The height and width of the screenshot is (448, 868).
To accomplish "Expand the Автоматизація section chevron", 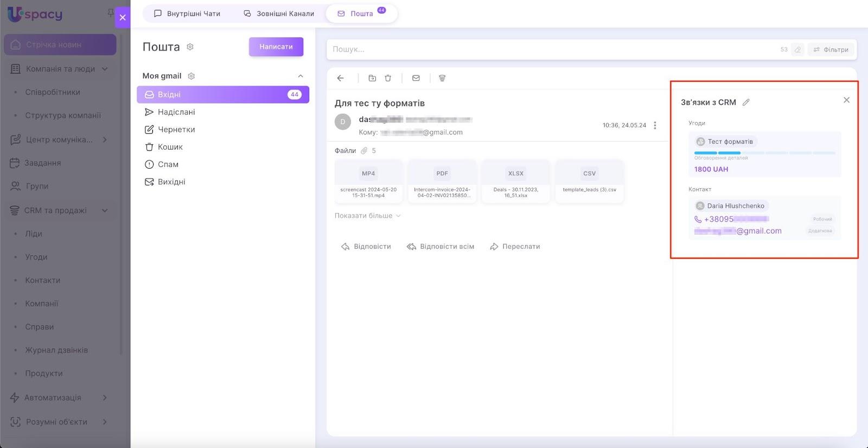I will 105,398.
